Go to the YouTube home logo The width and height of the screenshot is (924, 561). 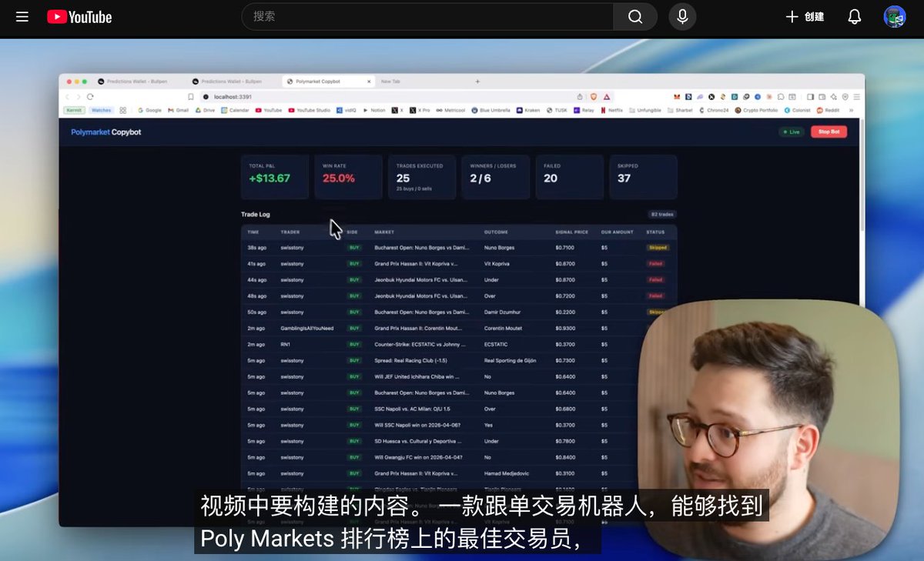coord(79,17)
